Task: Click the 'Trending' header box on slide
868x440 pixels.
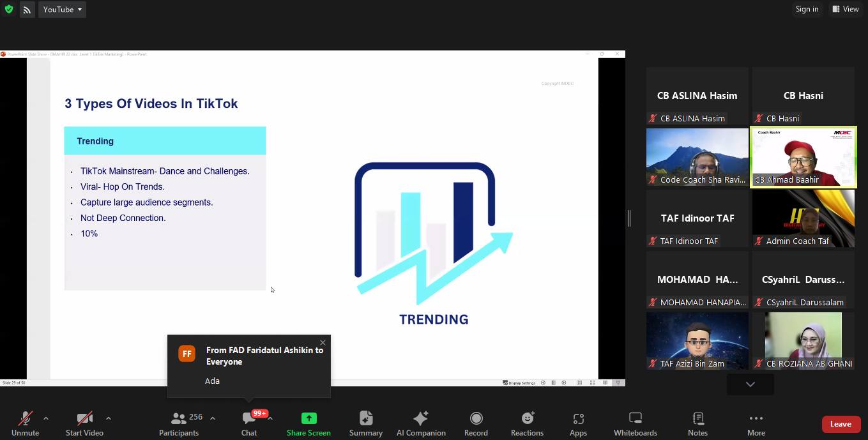Action: tap(165, 140)
